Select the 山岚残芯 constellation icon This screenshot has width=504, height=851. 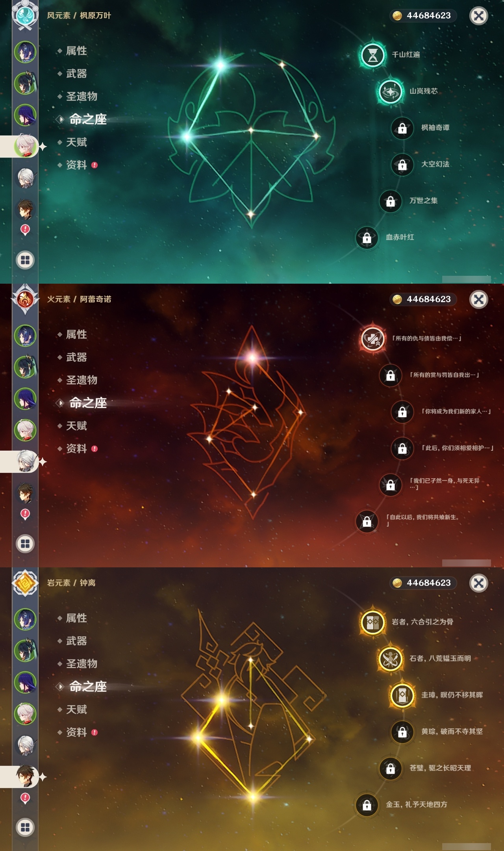tap(390, 91)
